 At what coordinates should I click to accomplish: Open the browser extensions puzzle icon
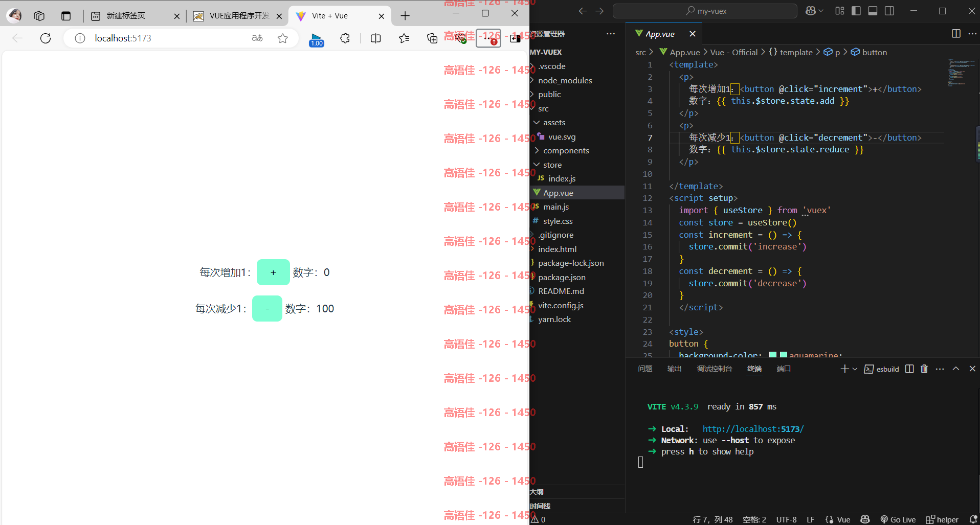click(345, 38)
